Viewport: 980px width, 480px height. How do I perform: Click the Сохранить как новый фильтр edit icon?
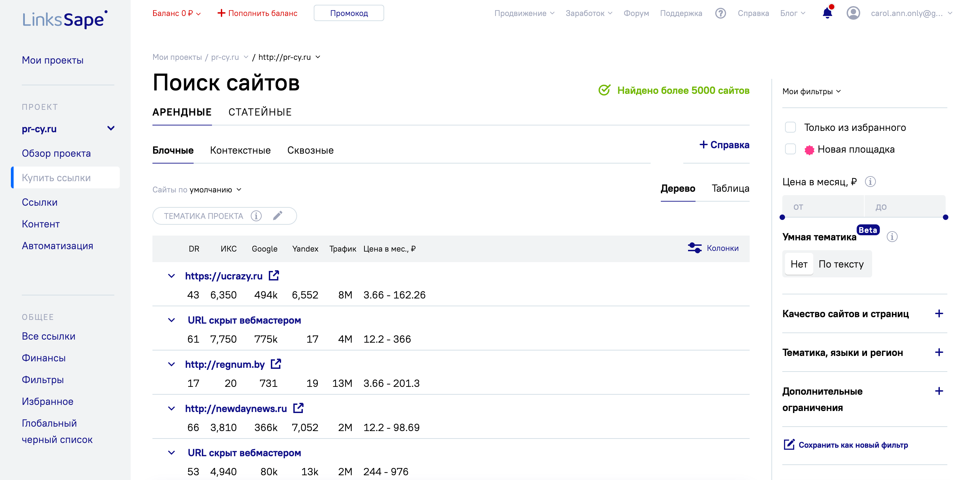(789, 444)
